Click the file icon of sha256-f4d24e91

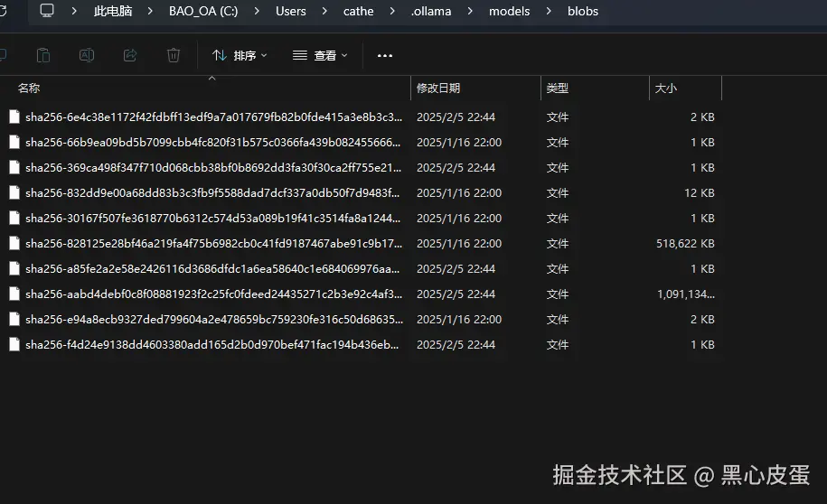(14, 345)
